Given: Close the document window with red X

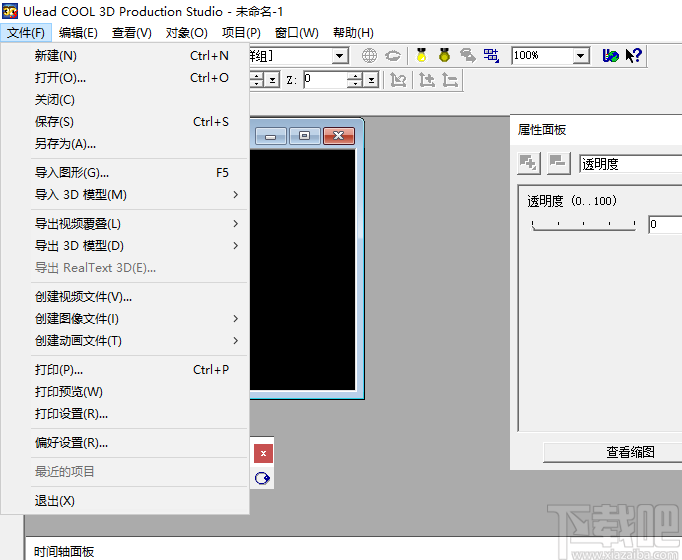Looking at the screenshot, I should (x=339, y=136).
